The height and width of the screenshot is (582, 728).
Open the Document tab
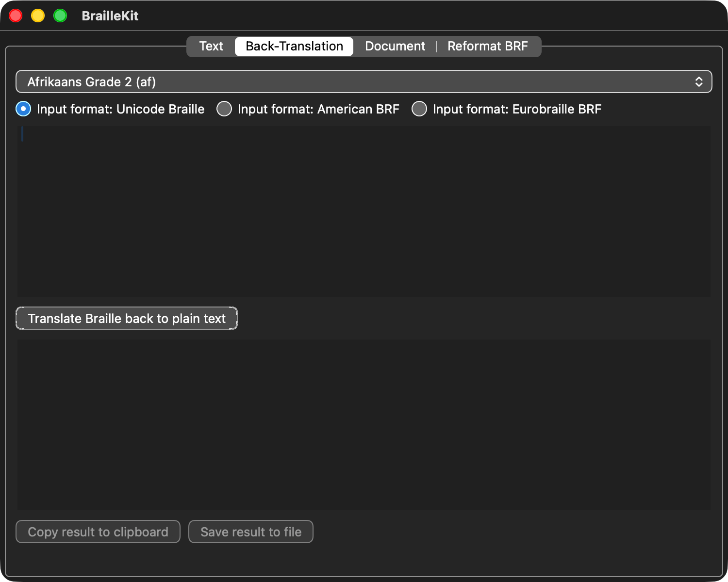(395, 46)
